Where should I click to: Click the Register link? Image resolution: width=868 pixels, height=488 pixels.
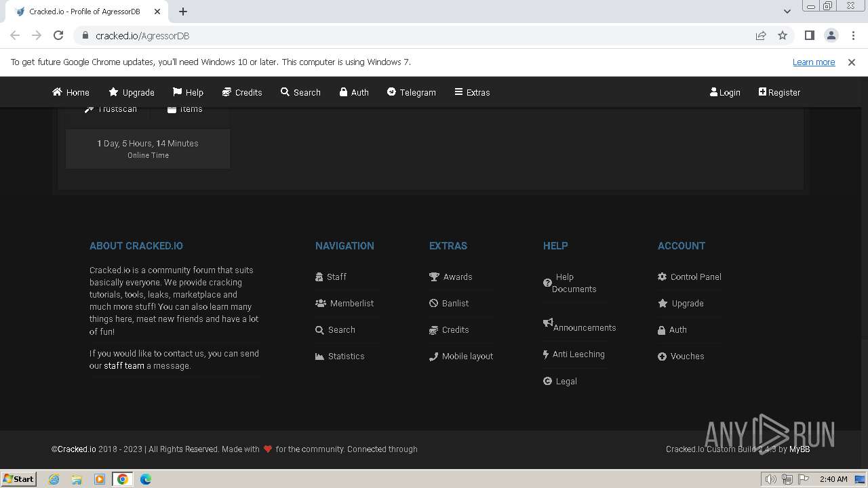coord(779,92)
